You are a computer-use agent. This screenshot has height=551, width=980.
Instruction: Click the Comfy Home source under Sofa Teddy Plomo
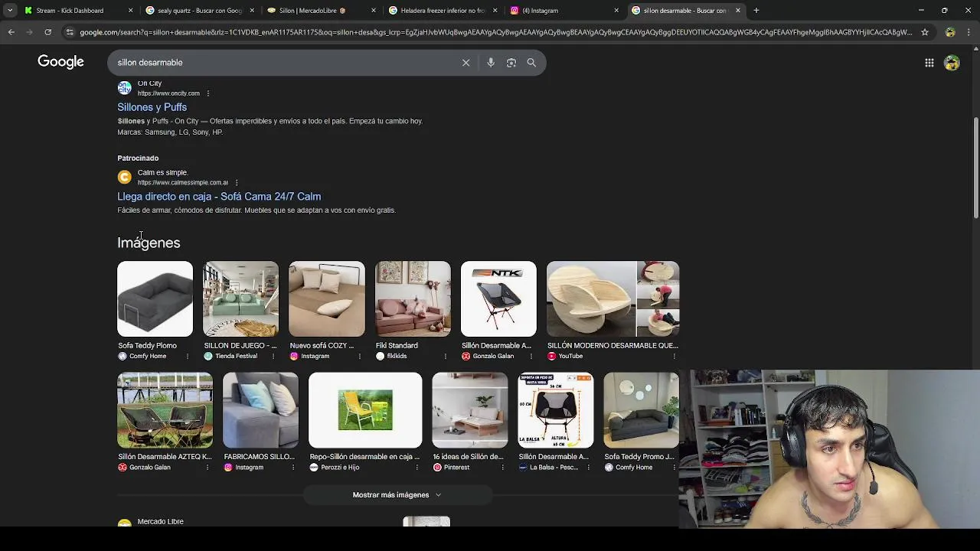tap(147, 356)
